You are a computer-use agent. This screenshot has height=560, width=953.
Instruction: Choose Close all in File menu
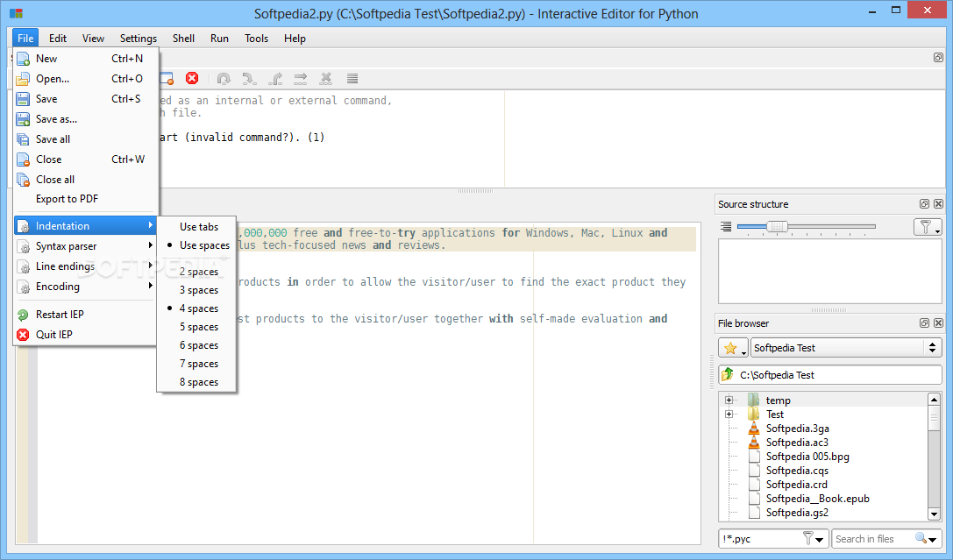tap(85, 180)
